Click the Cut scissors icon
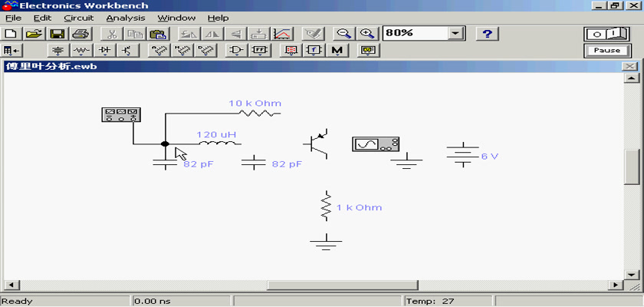 pyautogui.click(x=111, y=34)
